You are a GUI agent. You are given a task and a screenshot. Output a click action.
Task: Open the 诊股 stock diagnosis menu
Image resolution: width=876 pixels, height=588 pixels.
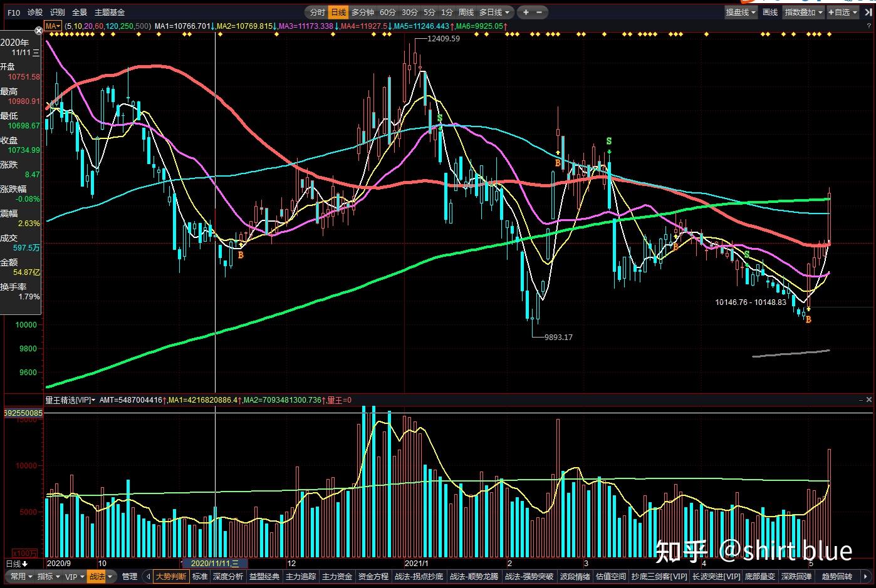click(x=36, y=12)
